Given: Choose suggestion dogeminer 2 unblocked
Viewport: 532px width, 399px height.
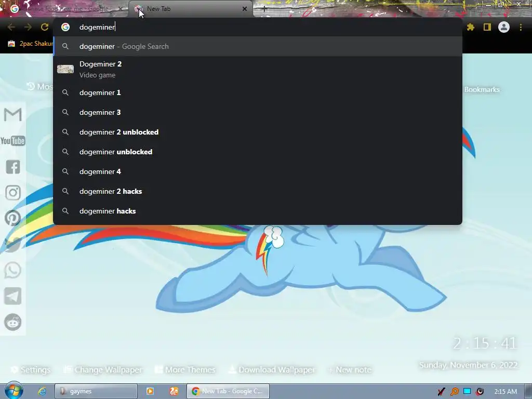Looking at the screenshot, I should [258, 132].
